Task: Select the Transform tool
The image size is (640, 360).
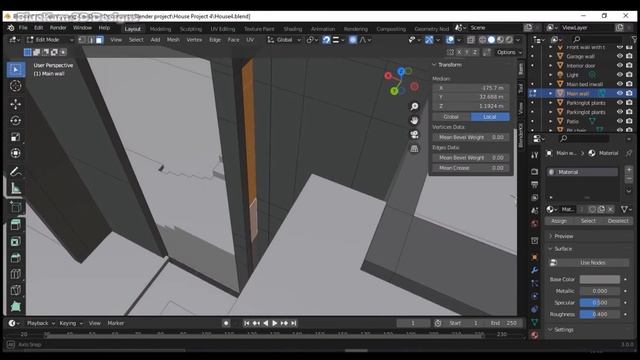Action: pos(16,153)
